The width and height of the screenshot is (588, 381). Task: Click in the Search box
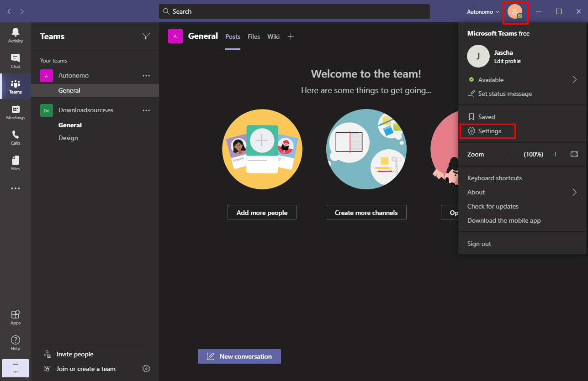(294, 11)
